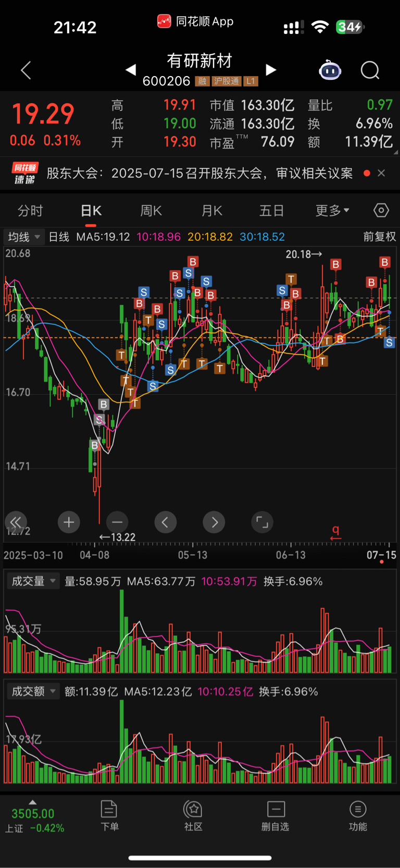Expand the 更多 period dropdown
This screenshot has width=400, height=868.
(x=332, y=211)
